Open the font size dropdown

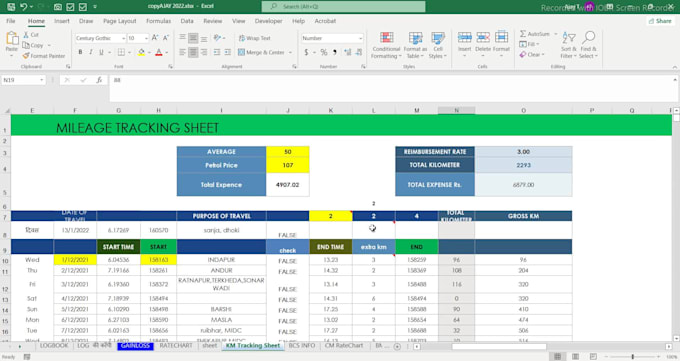pyautogui.click(x=146, y=39)
